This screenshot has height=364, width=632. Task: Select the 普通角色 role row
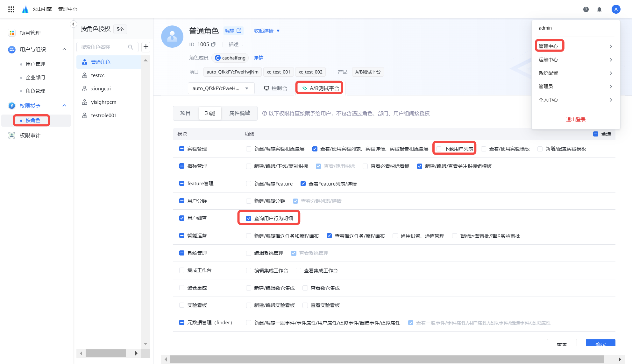(109, 62)
